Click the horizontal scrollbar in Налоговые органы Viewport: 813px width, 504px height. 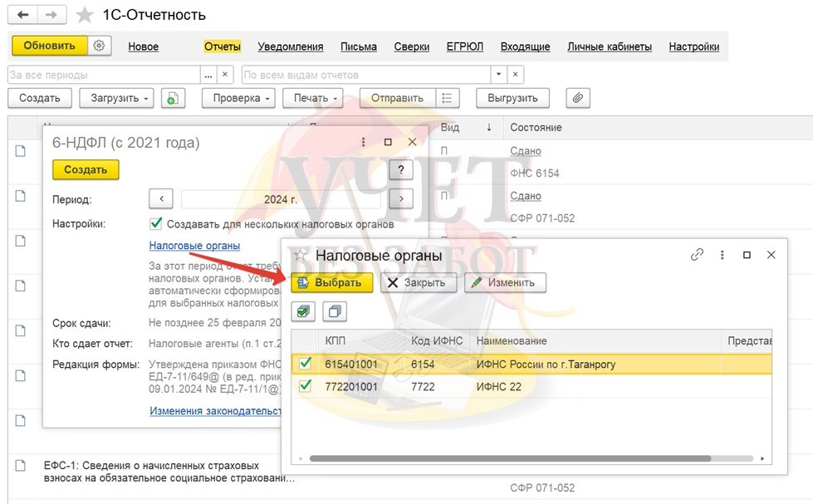(510, 458)
